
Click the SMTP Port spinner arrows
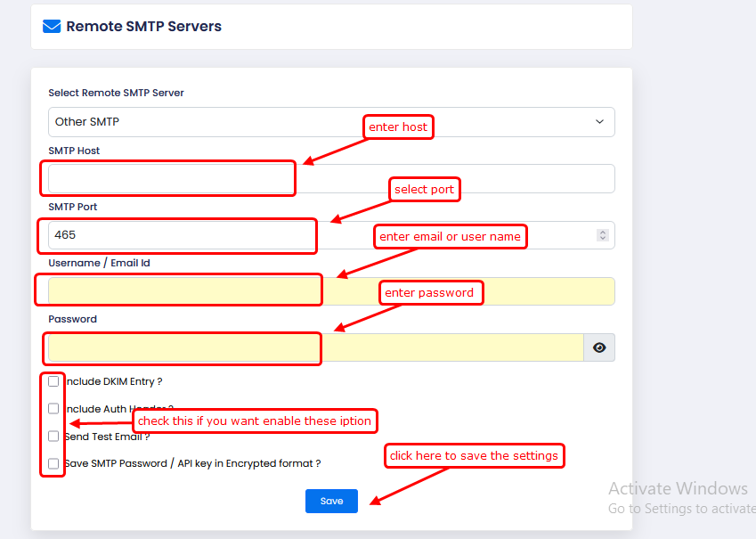pyautogui.click(x=603, y=235)
